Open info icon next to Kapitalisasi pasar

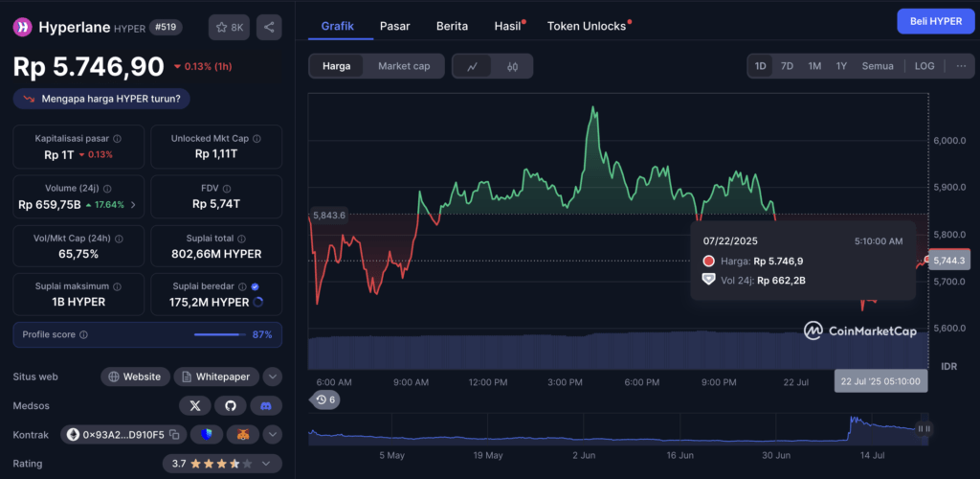(117, 139)
